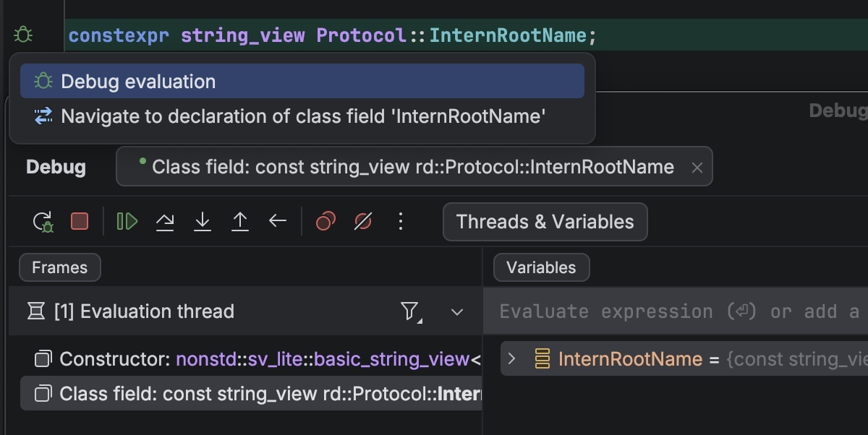Select Debug evaluation menu entry
Viewport: 868px width, 435px height.
point(137,82)
